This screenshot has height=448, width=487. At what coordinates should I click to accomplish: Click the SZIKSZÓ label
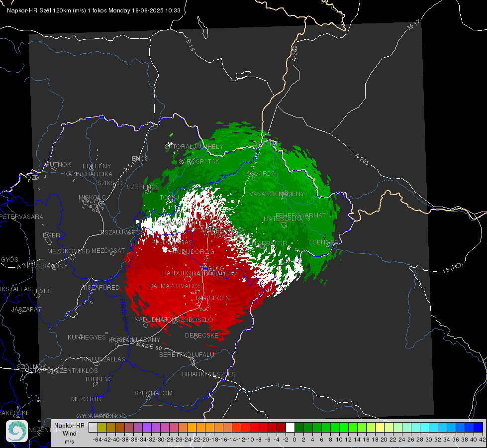[x=110, y=183]
